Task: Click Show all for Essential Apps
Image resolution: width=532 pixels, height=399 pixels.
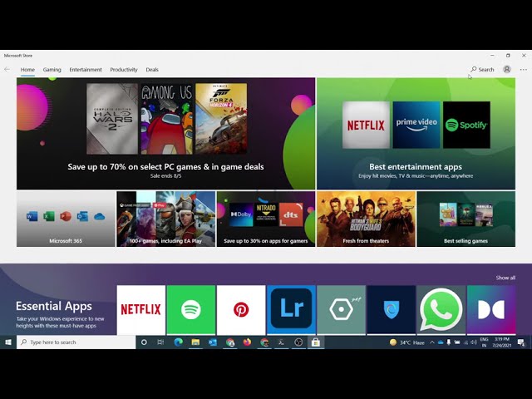Action: (x=505, y=278)
